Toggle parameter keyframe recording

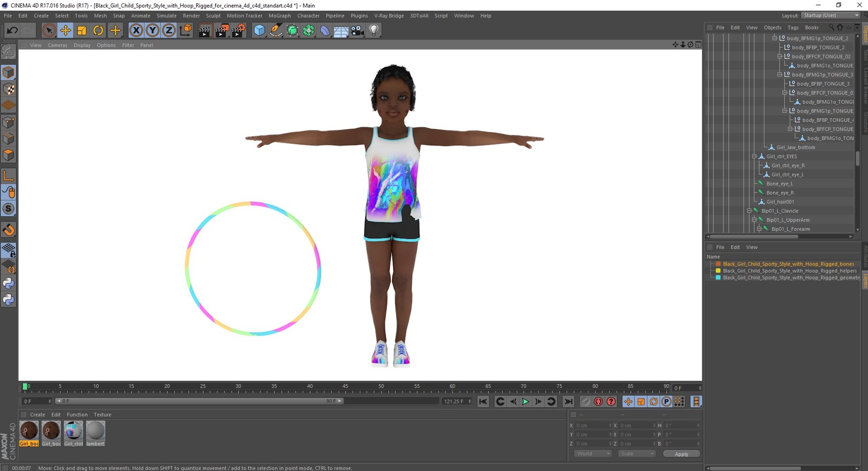coord(666,401)
